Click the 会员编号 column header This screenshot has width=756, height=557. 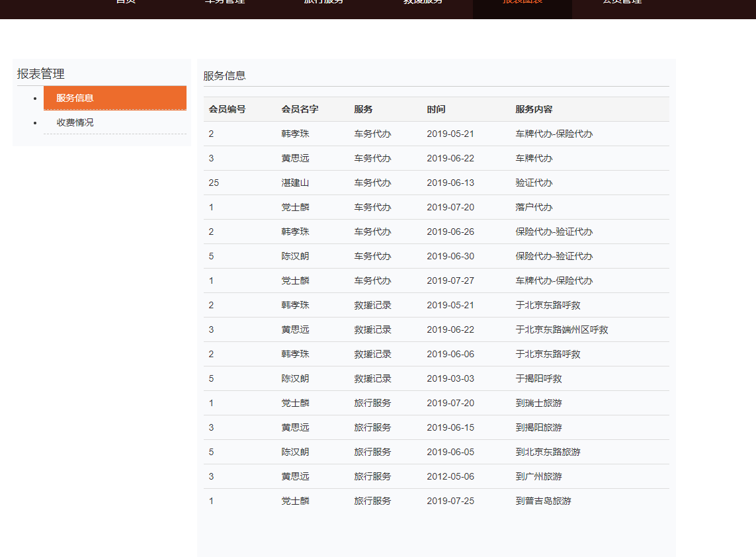click(x=227, y=109)
